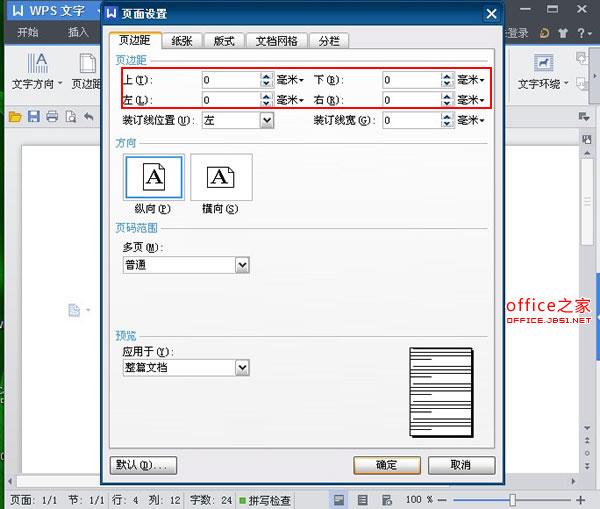The height and width of the screenshot is (509, 600).
Task: Click the skin shirt icon in title bar
Action: coord(563,33)
